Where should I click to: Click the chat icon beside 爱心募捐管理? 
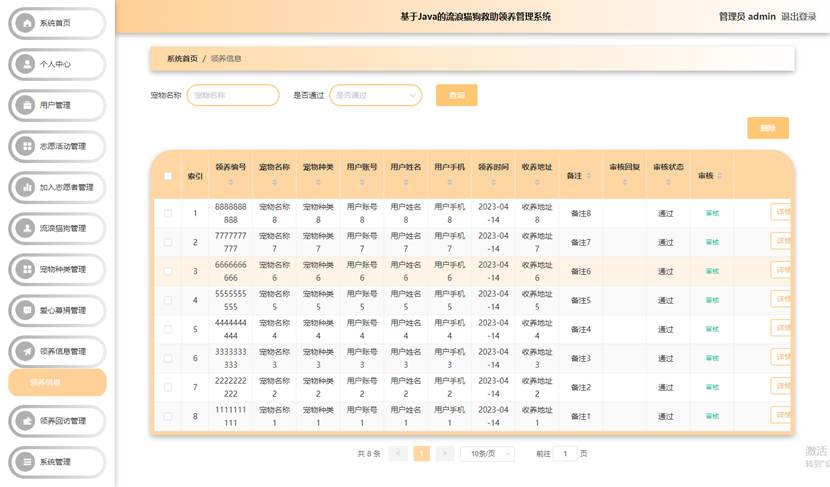pyautogui.click(x=26, y=310)
